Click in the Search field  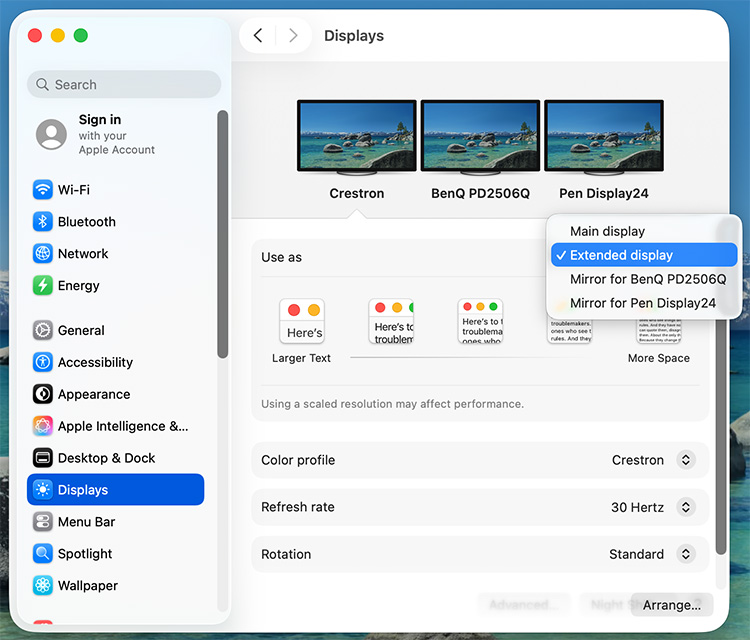point(124,85)
